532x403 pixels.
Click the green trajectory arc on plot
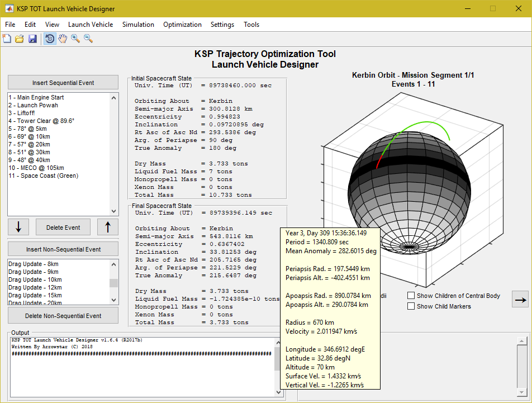[427, 122]
